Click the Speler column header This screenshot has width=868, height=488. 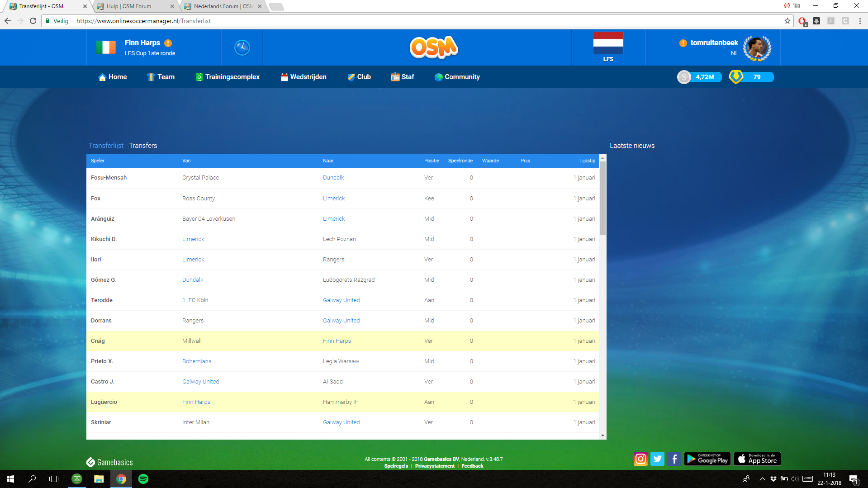[x=98, y=161]
